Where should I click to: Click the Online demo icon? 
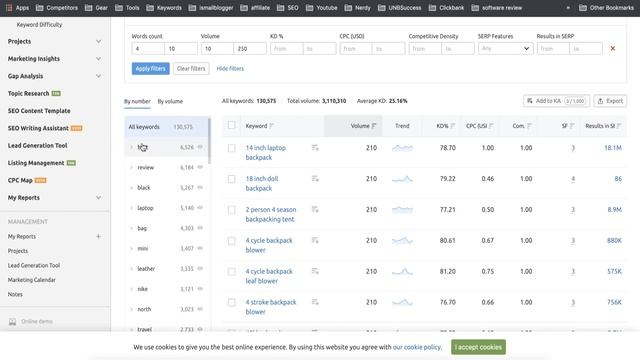coord(13,322)
